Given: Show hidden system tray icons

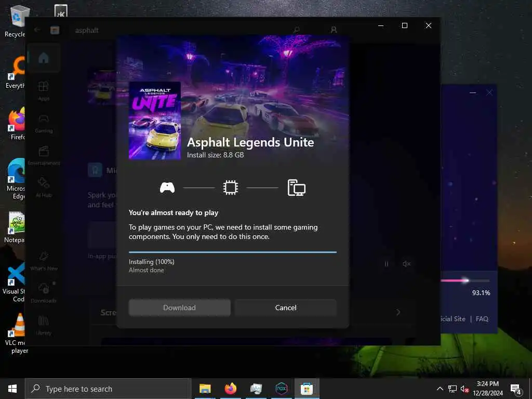Looking at the screenshot, I should 440,389.
